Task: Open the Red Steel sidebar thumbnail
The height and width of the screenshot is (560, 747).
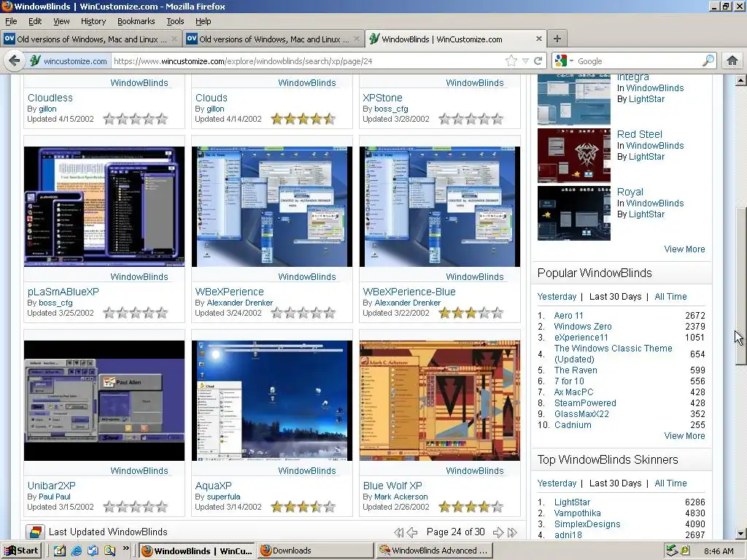Action: 573,155
